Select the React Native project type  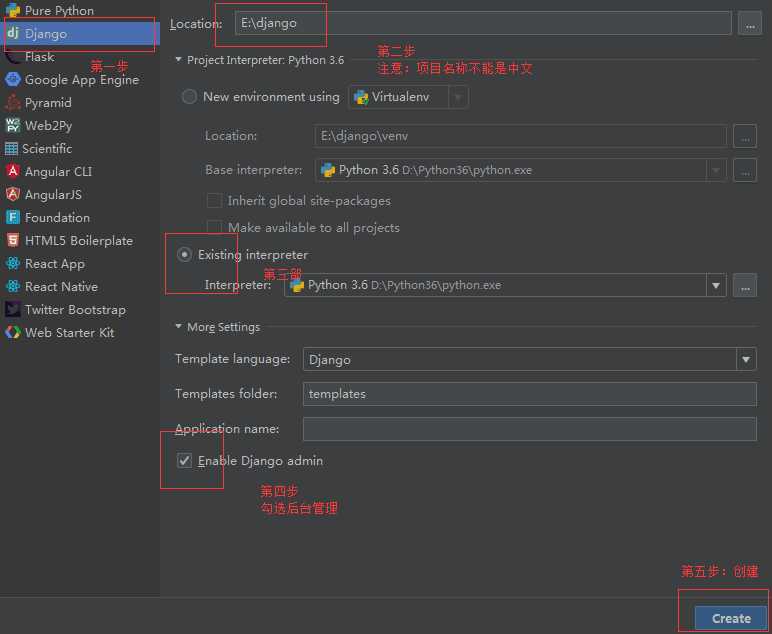[x=80, y=286]
